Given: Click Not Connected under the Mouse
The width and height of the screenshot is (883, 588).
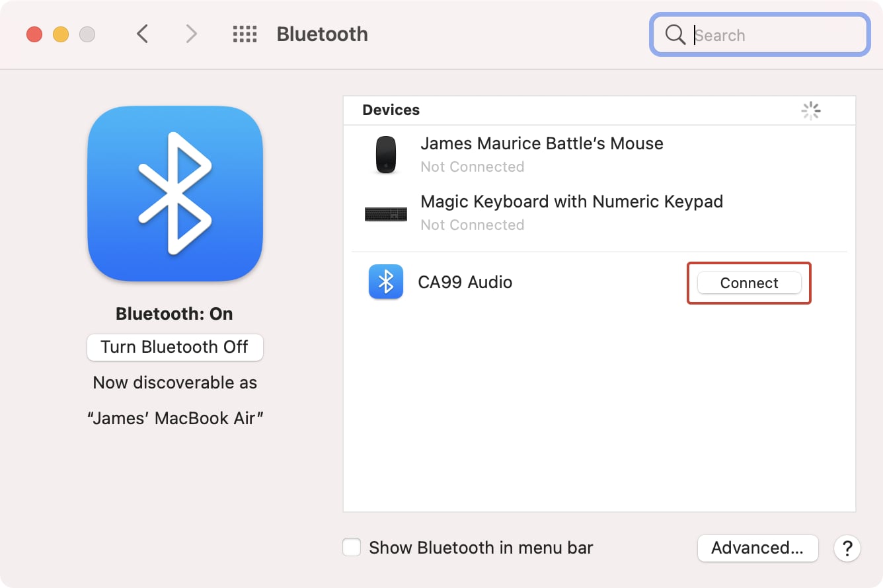Looking at the screenshot, I should (473, 166).
